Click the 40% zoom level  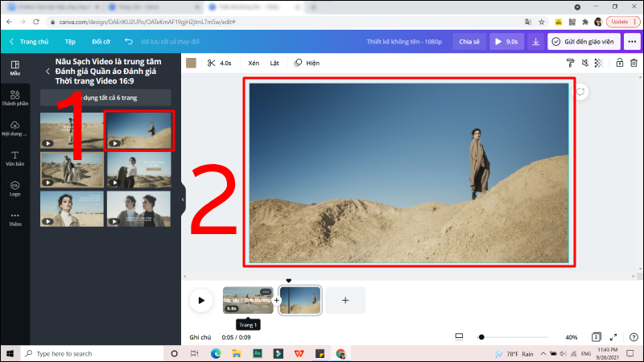[571, 337]
